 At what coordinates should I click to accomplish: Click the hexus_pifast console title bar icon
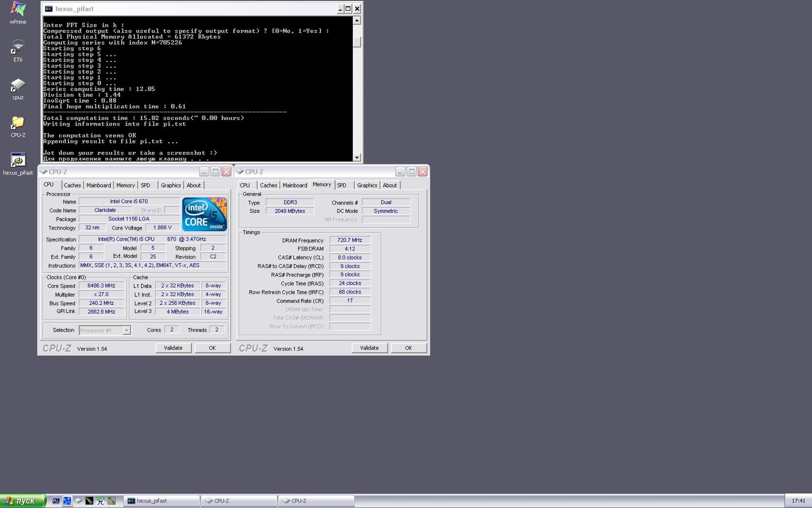(48, 9)
